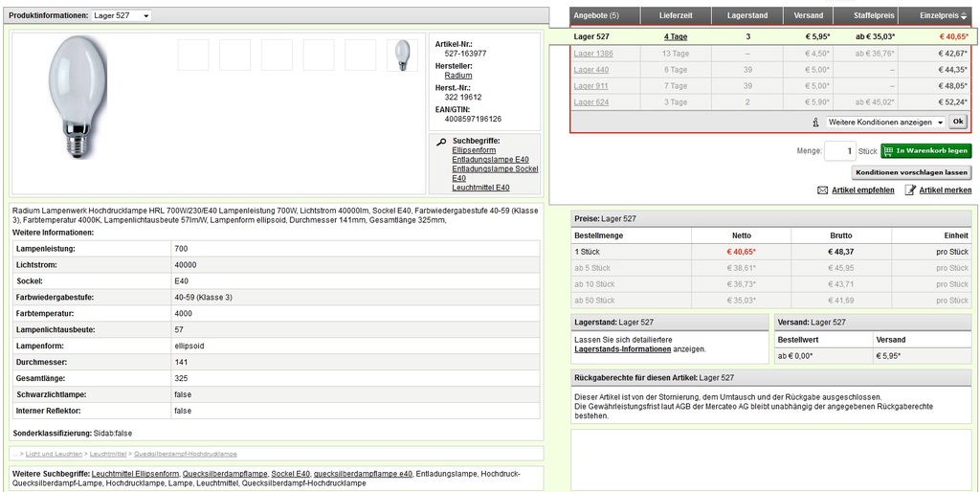
Task: Sort offers by Lieferzeit column header
Action: coord(676,16)
